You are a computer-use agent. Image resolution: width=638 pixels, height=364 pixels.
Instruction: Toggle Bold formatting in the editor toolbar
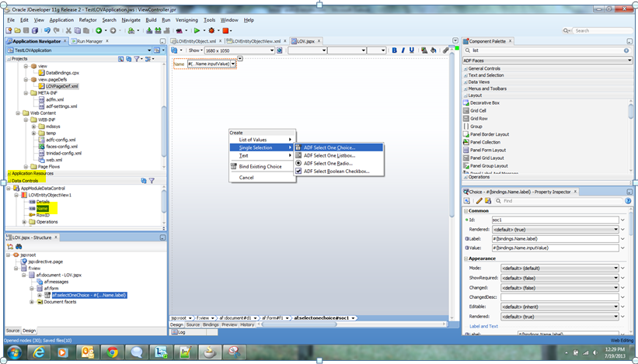point(394,50)
